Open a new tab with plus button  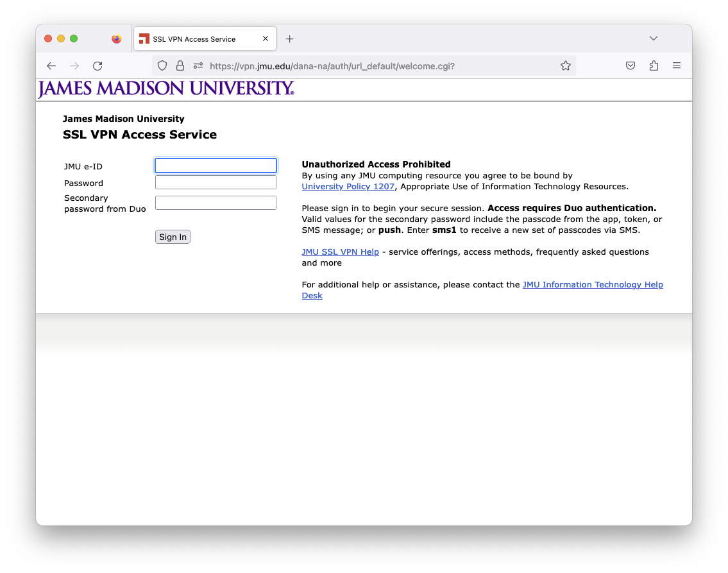point(290,39)
